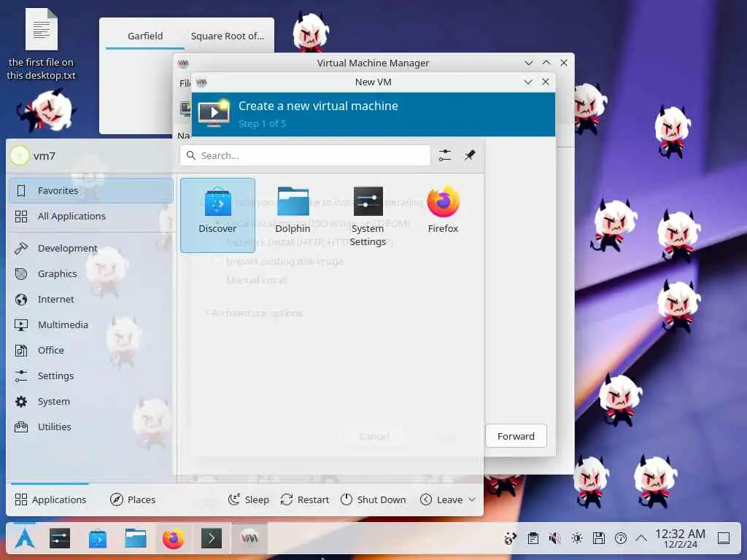Viewport: 747px width, 560px height.
Task: Click the show desktop icon
Action: pyautogui.click(x=724, y=539)
